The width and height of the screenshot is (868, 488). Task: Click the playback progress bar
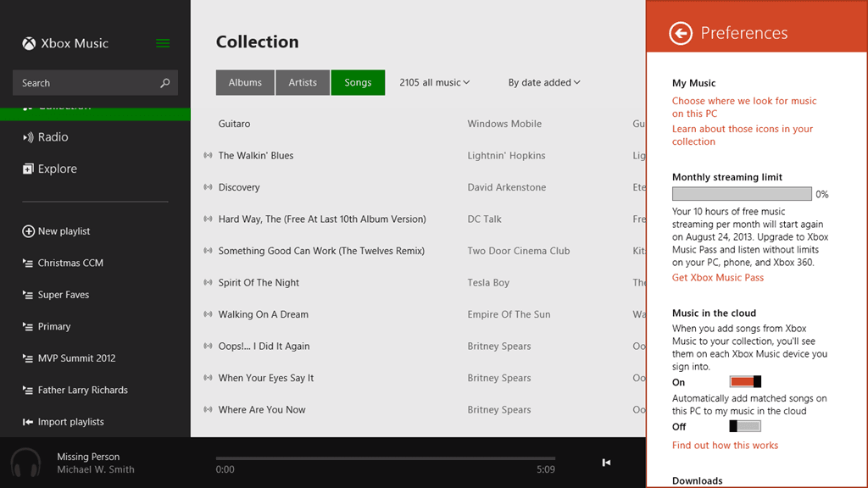(x=386, y=458)
